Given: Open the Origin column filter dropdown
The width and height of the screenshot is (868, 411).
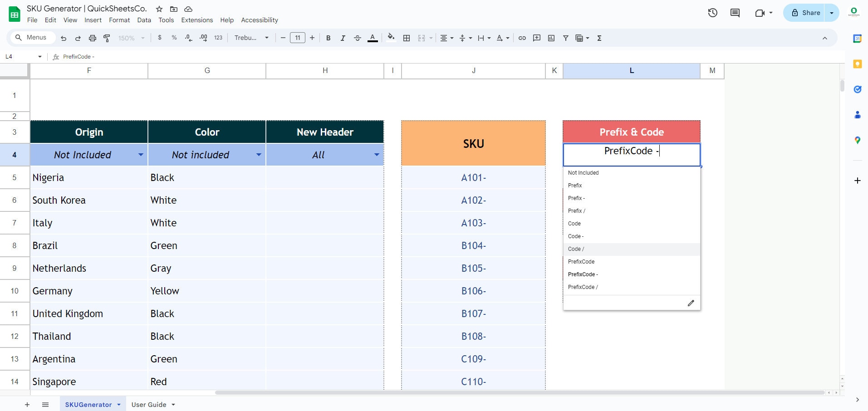Looking at the screenshot, I should (141, 155).
